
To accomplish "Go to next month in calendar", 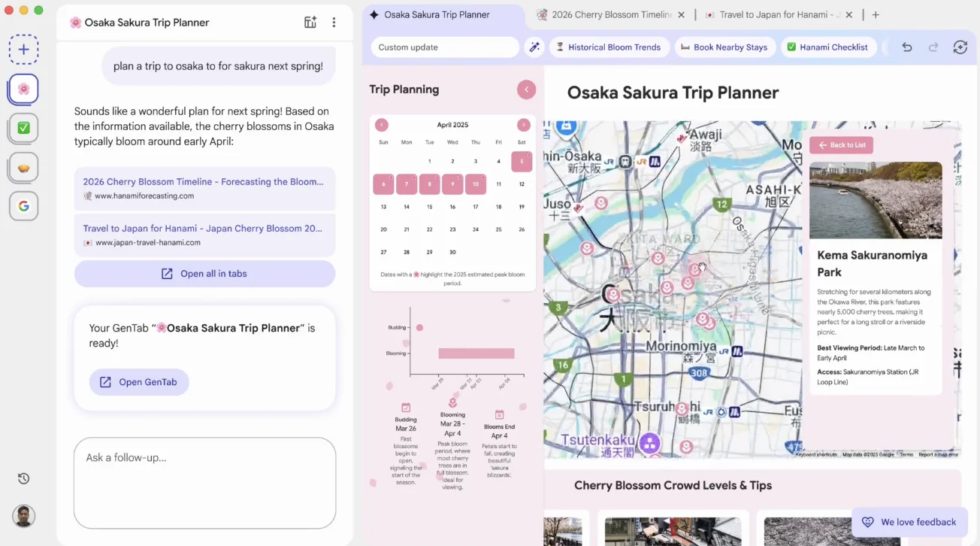I will [523, 125].
